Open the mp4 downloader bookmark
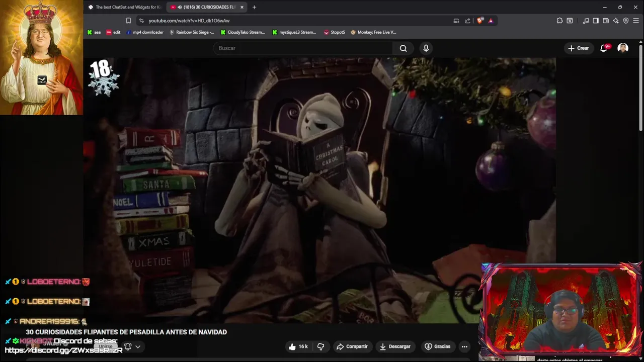644x362 pixels. click(x=145, y=32)
